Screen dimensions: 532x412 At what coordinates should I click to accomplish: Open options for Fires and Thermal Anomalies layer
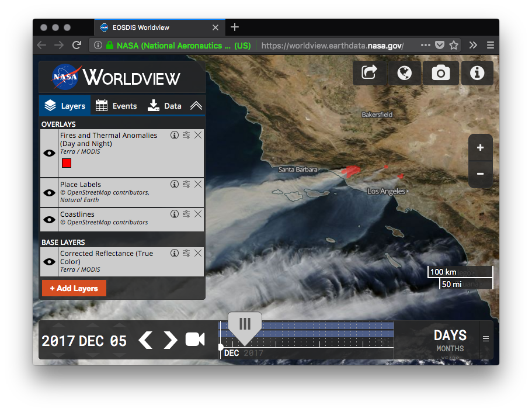(186, 135)
